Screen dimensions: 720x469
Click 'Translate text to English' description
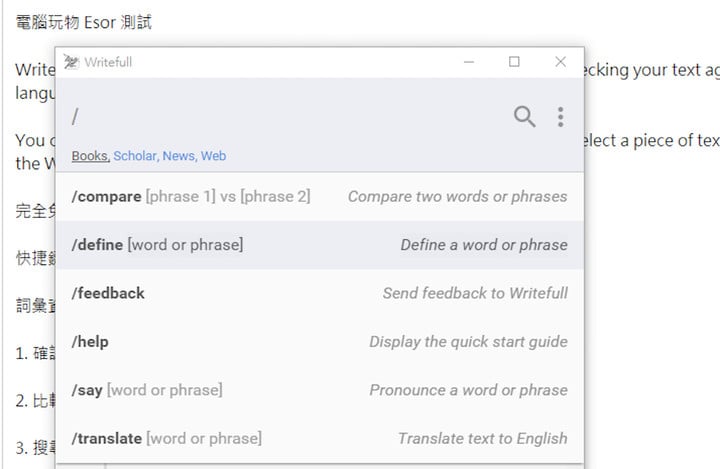point(483,438)
